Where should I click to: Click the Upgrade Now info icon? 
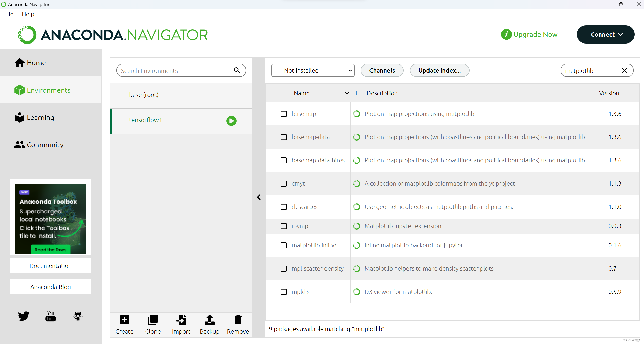506,34
